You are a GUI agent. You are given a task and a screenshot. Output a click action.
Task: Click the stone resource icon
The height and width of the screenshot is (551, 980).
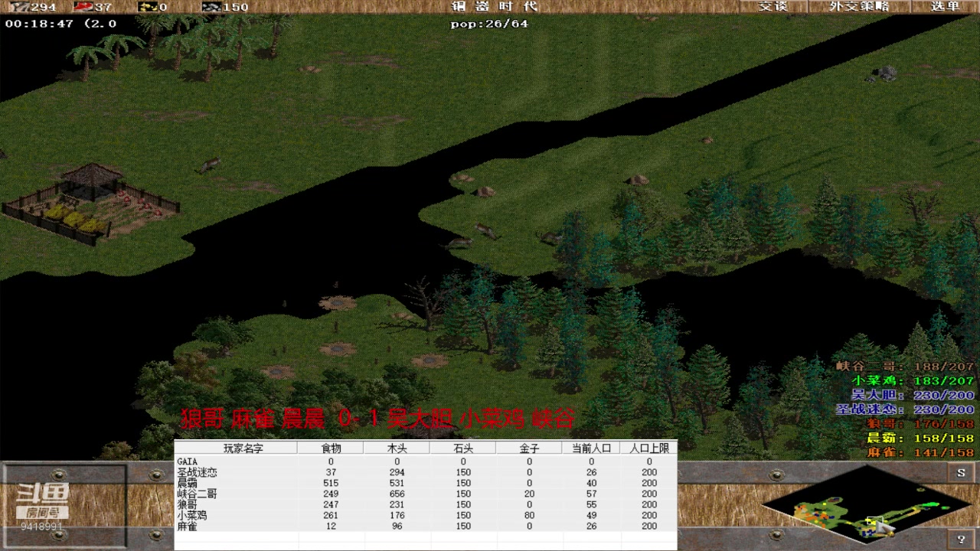point(212,7)
